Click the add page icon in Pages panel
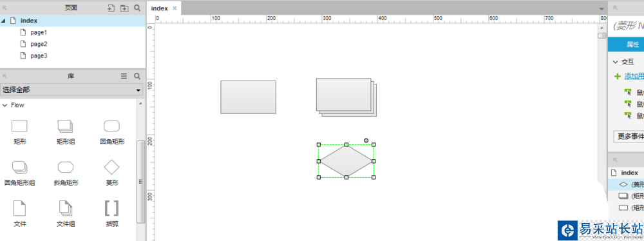Image resolution: width=644 pixels, height=241 pixels. pos(111,8)
